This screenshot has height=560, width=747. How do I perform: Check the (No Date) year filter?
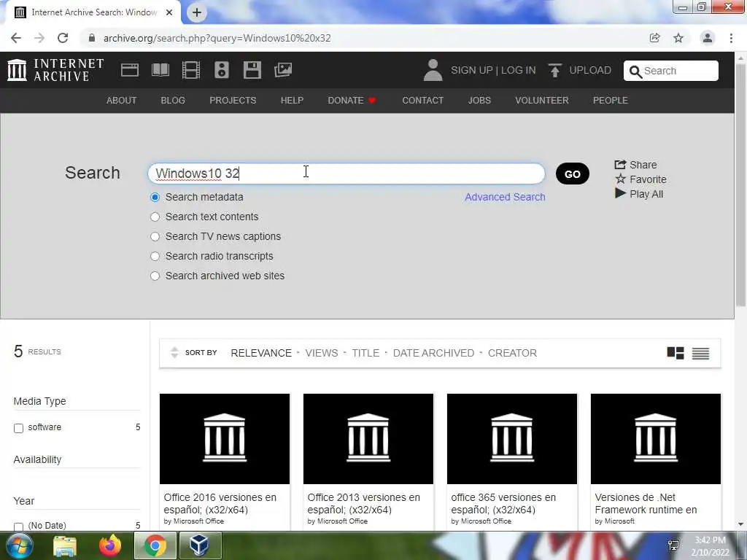click(18, 526)
